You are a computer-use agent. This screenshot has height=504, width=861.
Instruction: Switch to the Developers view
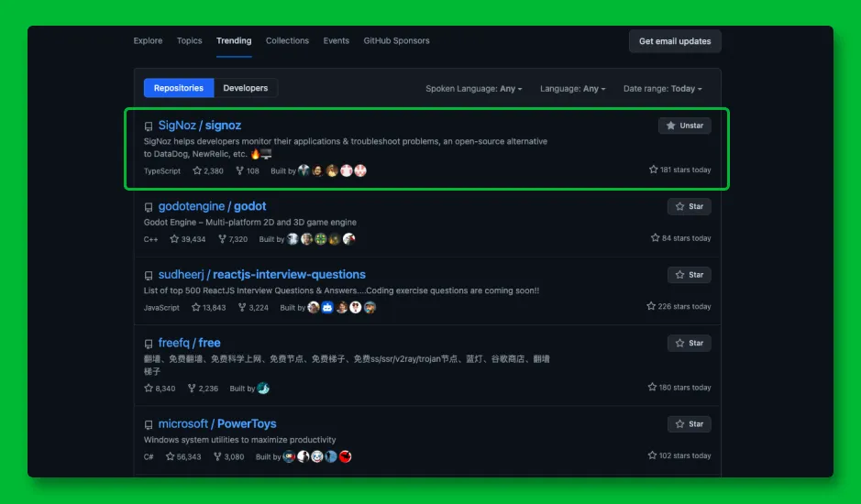coord(246,88)
